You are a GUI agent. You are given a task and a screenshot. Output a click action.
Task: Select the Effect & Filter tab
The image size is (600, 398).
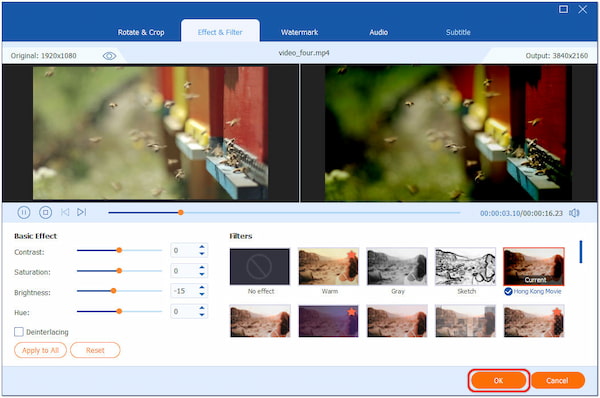[x=220, y=32]
